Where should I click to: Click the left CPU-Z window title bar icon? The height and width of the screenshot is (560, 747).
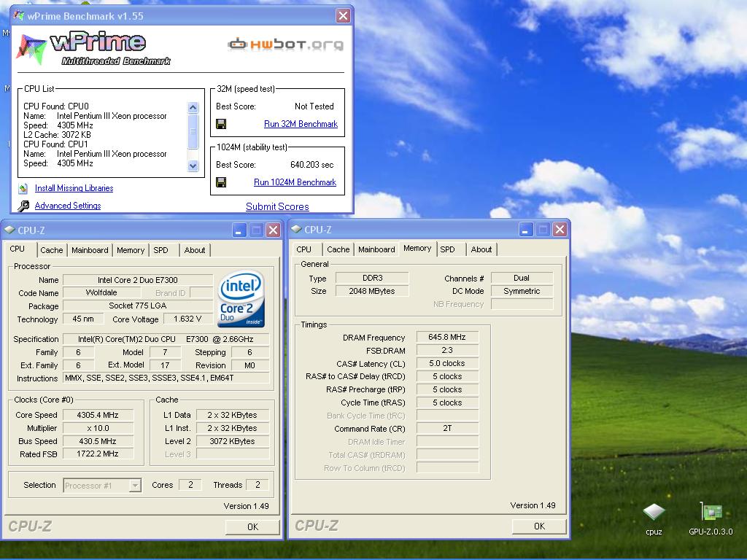coord(9,230)
